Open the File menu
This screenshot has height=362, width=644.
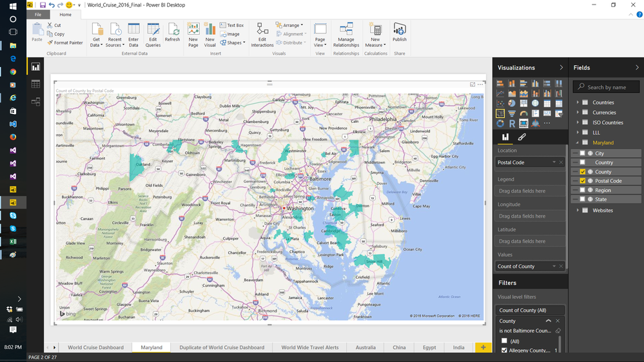coord(38,14)
